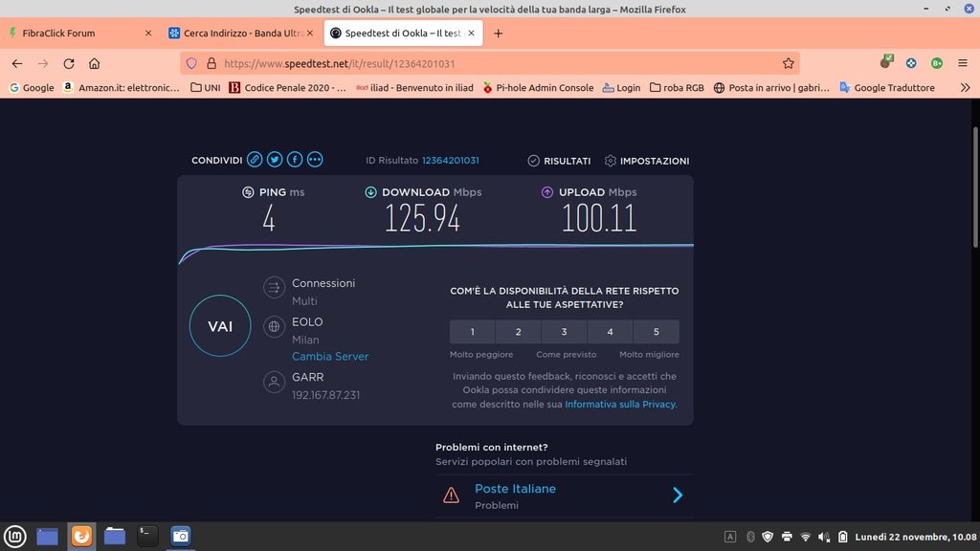Open Firefox from taskbar
The height and width of the screenshot is (551, 980).
pyautogui.click(x=81, y=536)
